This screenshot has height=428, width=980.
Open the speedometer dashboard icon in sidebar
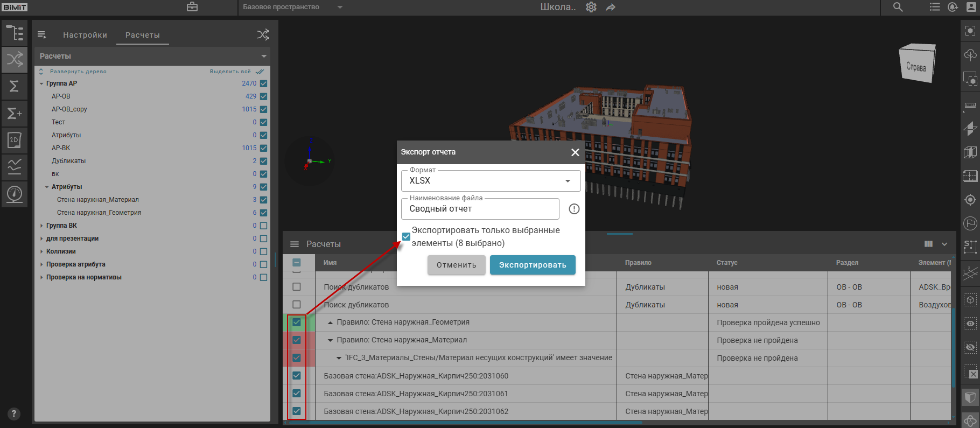click(x=15, y=194)
